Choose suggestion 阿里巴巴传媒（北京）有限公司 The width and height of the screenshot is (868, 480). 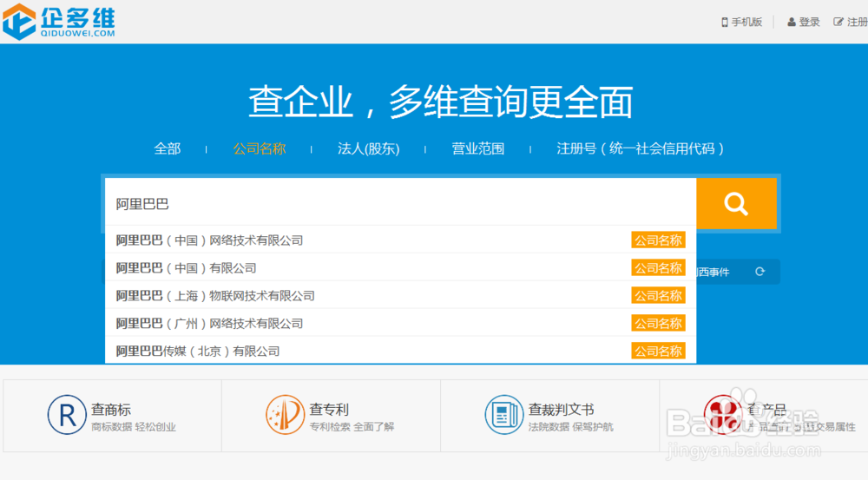coord(400,351)
